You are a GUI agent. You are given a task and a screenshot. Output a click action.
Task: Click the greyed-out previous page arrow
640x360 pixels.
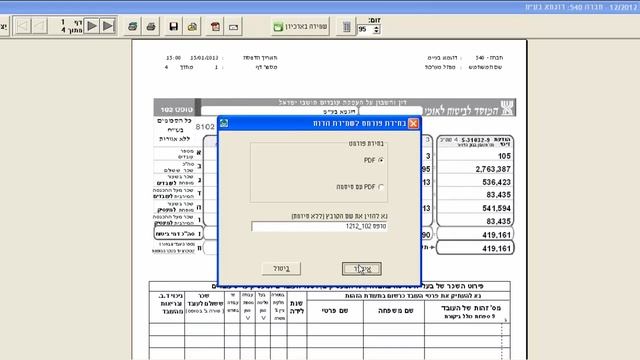click(40, 26)
